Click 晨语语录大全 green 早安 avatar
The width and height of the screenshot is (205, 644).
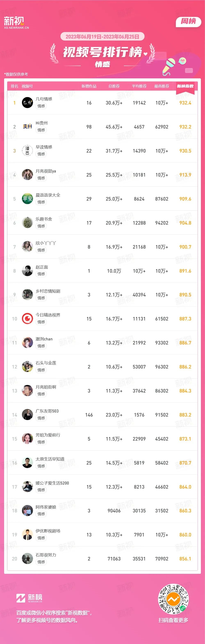pyautogui.click(x=27, y=199)
